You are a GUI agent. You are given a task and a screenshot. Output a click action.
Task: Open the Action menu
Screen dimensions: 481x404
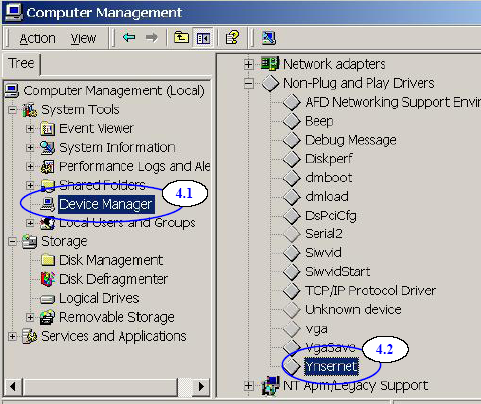tap(37, 39)
